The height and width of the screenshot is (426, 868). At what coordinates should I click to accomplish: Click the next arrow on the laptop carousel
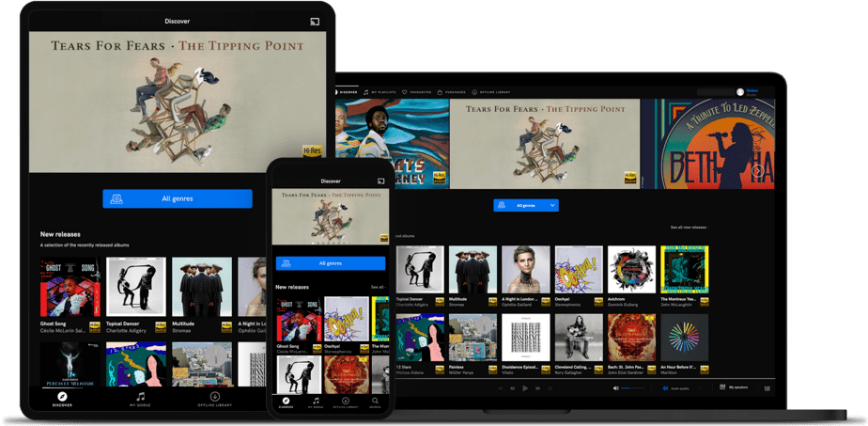(757, 171)
